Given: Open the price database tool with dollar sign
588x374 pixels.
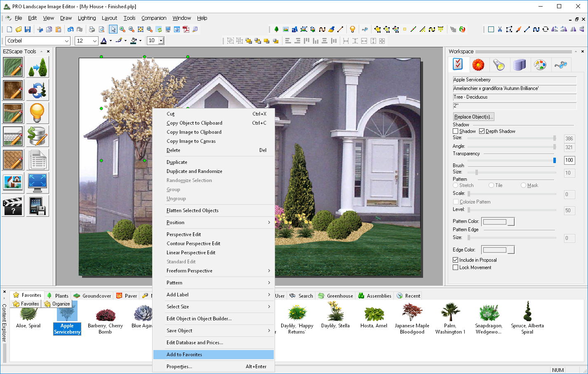Looking at the screenshot, I should coord(37,136).
